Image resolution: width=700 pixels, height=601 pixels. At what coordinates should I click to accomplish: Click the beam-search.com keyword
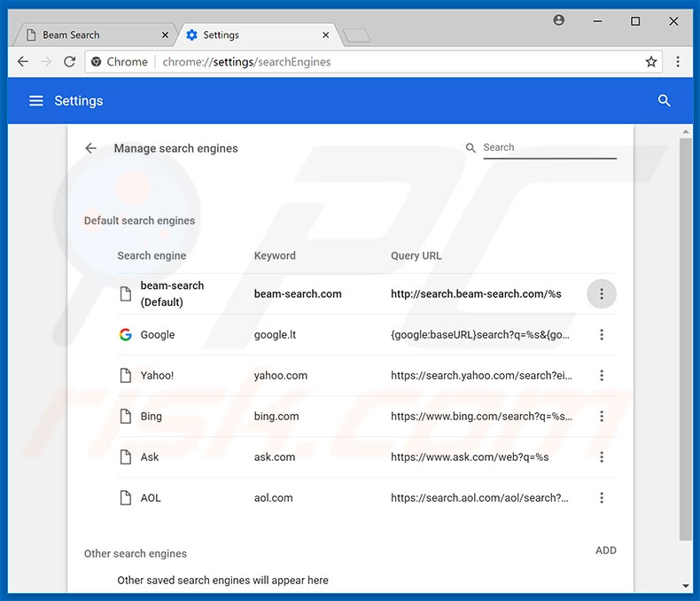pos(298,293)
